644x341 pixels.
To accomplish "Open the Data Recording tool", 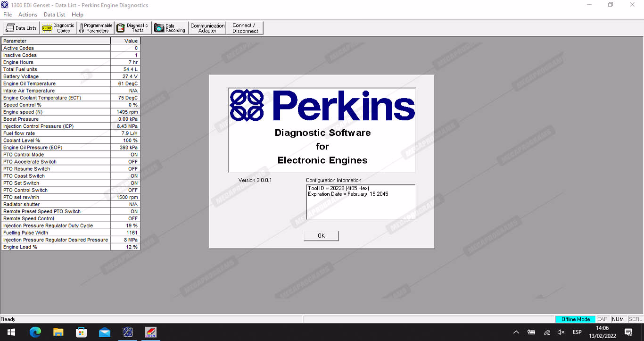I will click(x=170, y=28).
